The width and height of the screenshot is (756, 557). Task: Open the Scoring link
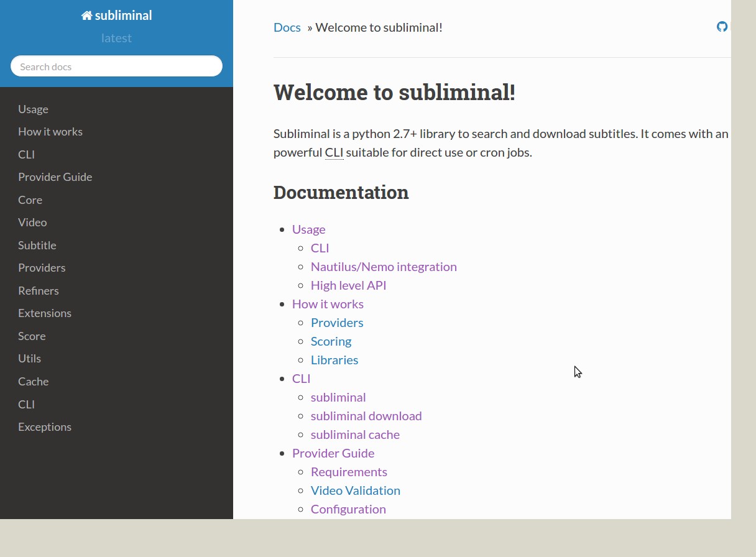[x=331, y=341]
